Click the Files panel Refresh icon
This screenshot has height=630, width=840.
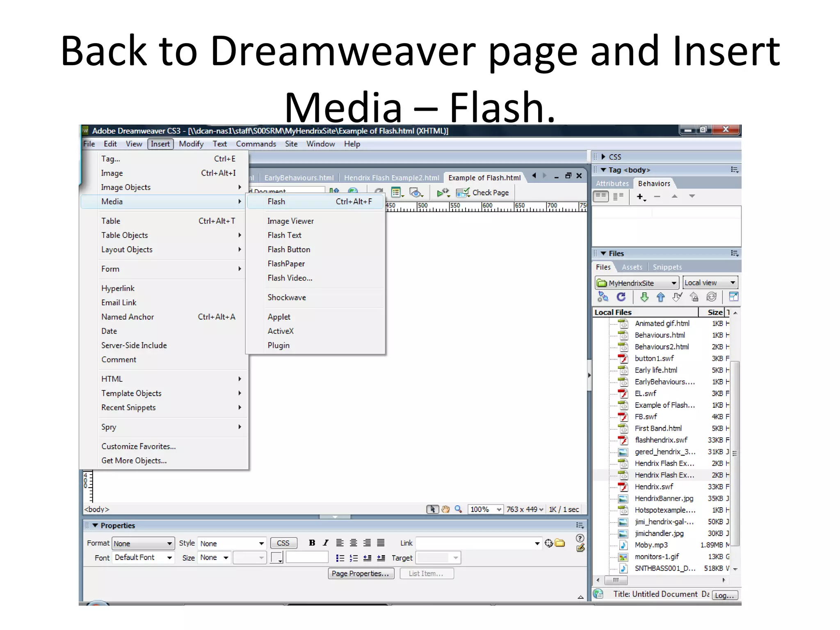coord(621,297)
